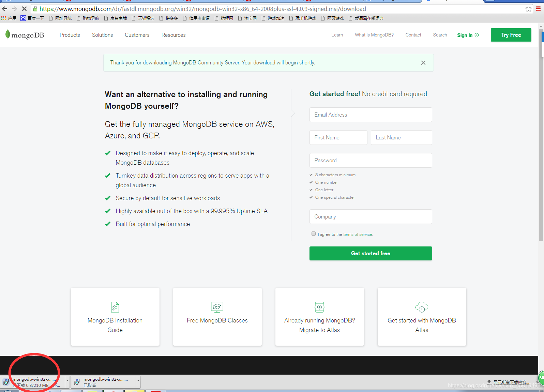Screen dimensions: 544x392
Task: Focus the Password field
Action: click(x=371, y=161)
